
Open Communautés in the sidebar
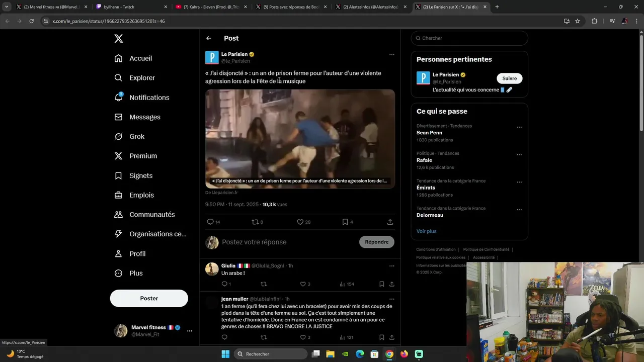[145, 215]
